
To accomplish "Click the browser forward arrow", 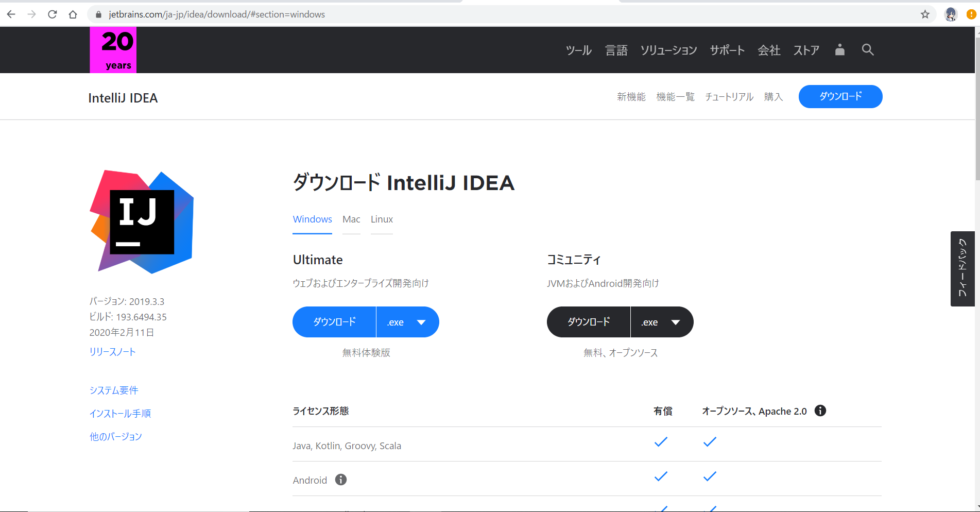I will point(31,14).
